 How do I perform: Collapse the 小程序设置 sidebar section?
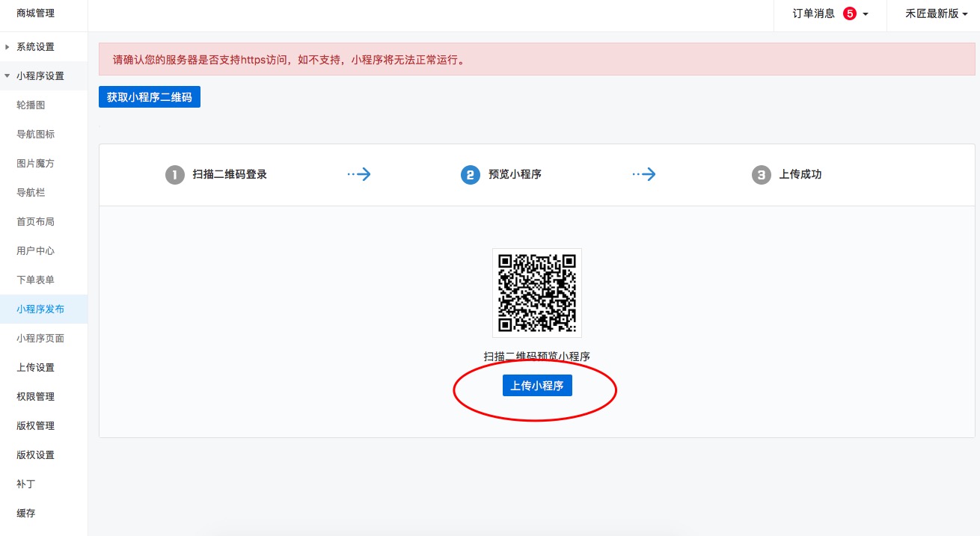click(40, 76)
